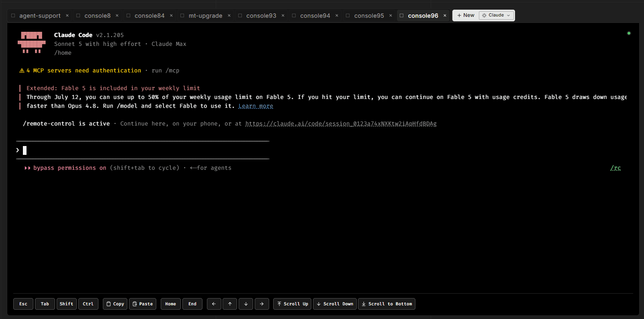This screenshot has height=319, width=644.
Task: Open the claude.ai remote session URL
Action: (x=341, y=123)
